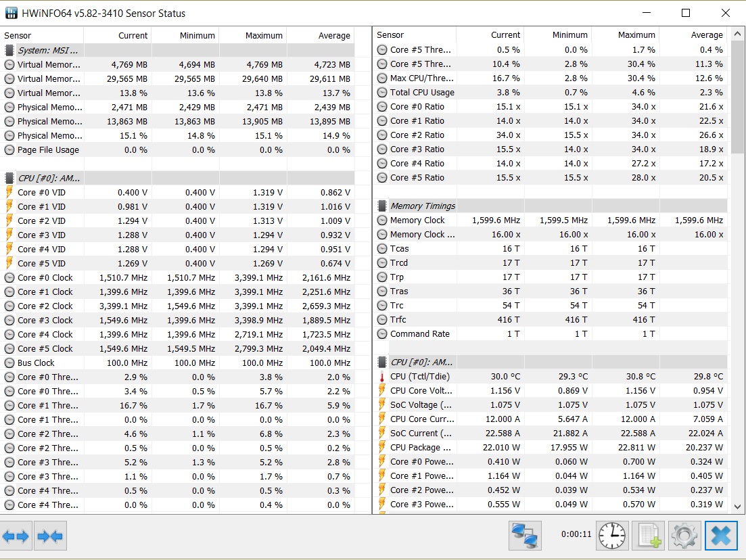Click the Bus Clock gauge icon
Viewport: 746px width, 560px height.
pyautogui.click(x=9, y=363)
